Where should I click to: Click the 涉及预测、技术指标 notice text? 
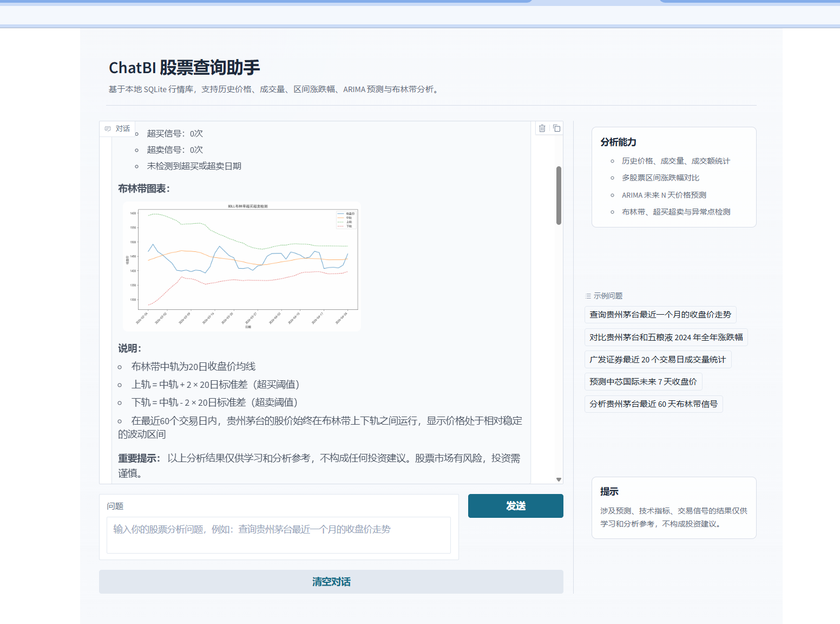674,517
